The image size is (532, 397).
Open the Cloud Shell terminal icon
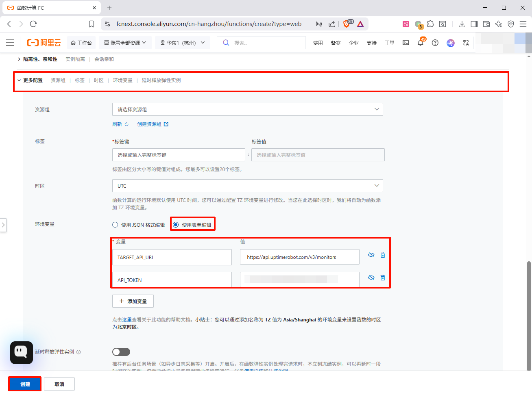406,43
